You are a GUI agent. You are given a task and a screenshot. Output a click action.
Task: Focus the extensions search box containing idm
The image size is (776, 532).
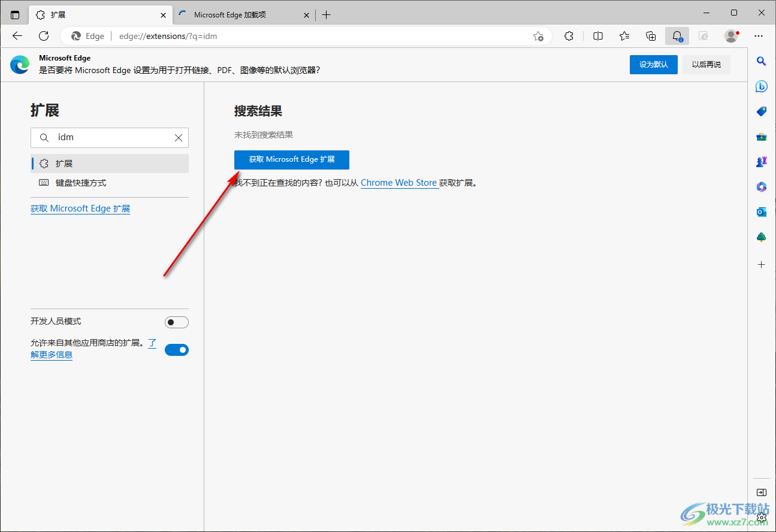click(110, 138)
